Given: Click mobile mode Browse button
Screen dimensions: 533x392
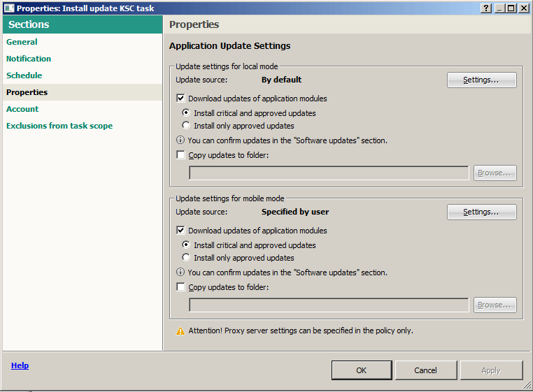Looking at the screenshot, I should click(x=495, y=305).
